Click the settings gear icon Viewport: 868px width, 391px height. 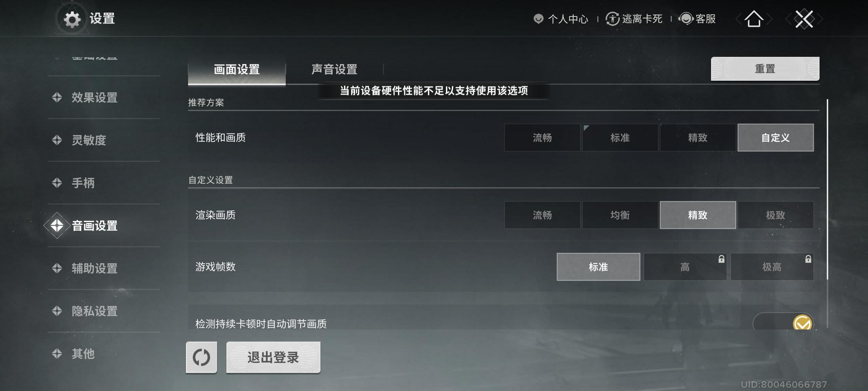point(72,19)
